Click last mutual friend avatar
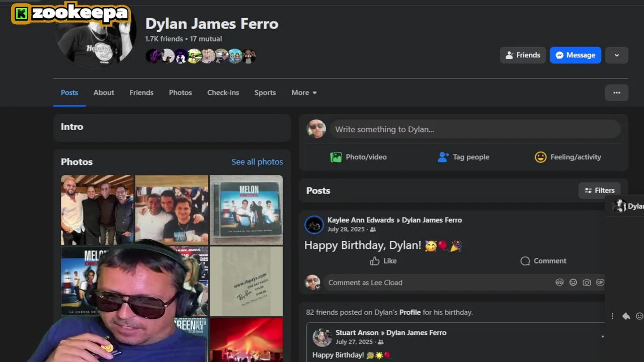Image resolution: width=644 pixels, height=362 pixels. click(249, 56)
